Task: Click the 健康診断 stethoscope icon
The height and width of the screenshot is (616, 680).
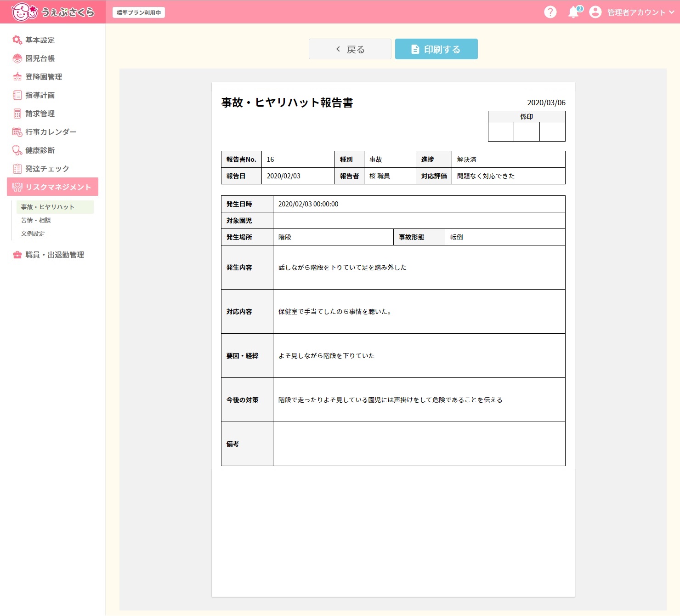Action: pos(17,150)
